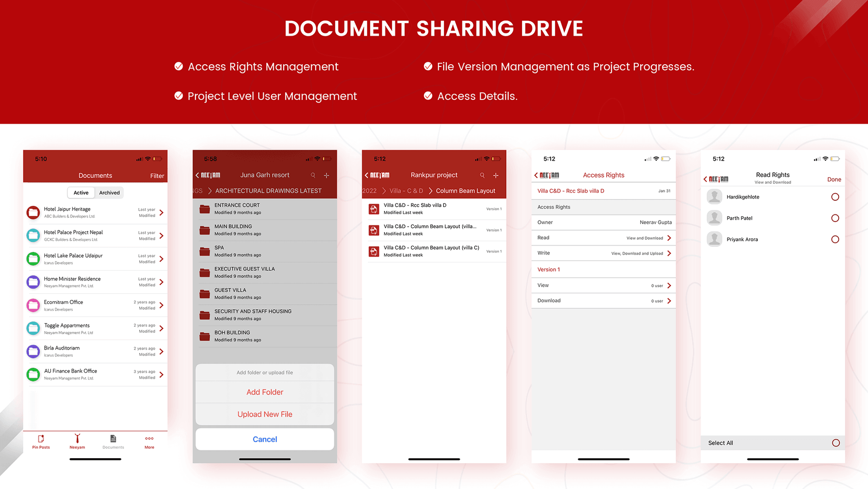This screenshot has height=489, width=868.
Task: Switch to the Active tab
Action: pos(81,193)
